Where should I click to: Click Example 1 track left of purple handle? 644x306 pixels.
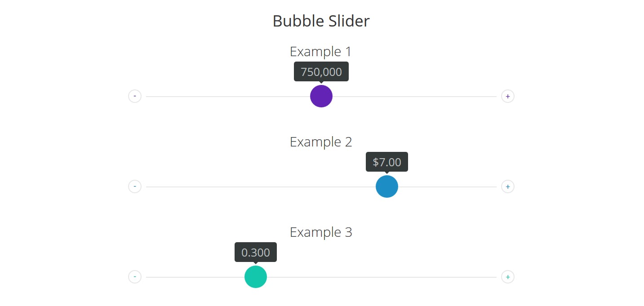pos(225,97)
